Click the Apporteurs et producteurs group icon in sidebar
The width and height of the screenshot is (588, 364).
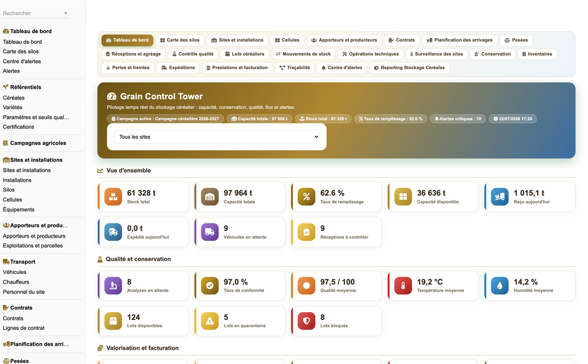pyautogui.click(x=6, y=225)
